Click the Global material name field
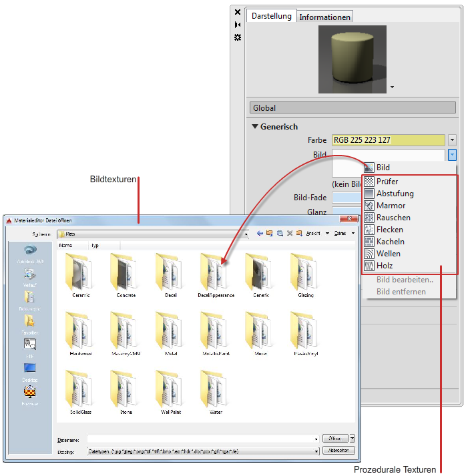The width and height of the screenshot is (468, 476). pos(353,107)
